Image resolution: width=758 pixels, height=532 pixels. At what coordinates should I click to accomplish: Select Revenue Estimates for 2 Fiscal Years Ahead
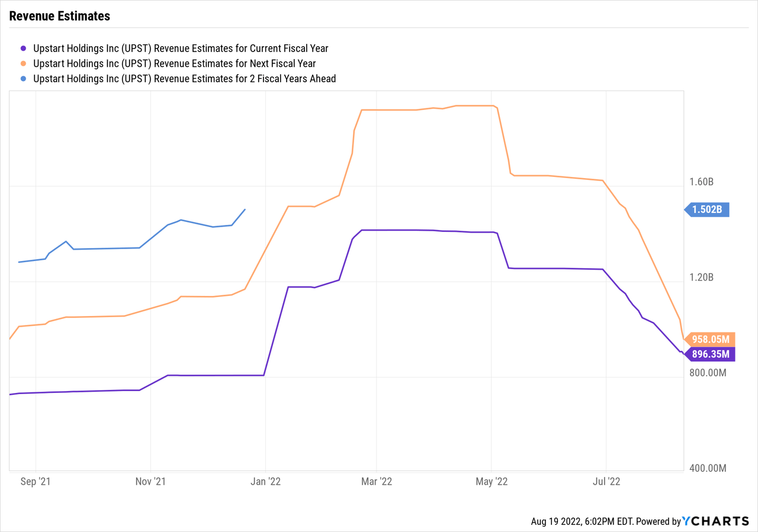[x=185, y=78]
